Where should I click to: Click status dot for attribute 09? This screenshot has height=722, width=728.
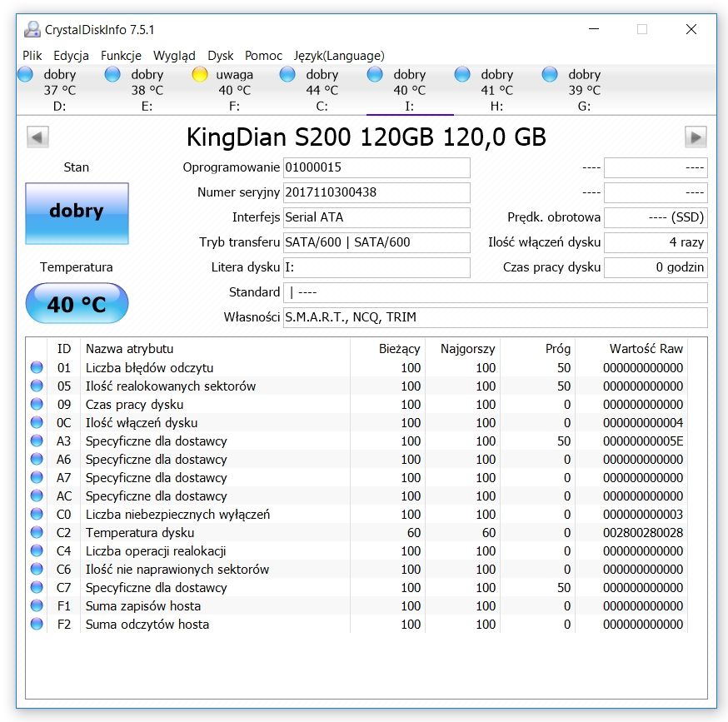(x=37, y=404)
